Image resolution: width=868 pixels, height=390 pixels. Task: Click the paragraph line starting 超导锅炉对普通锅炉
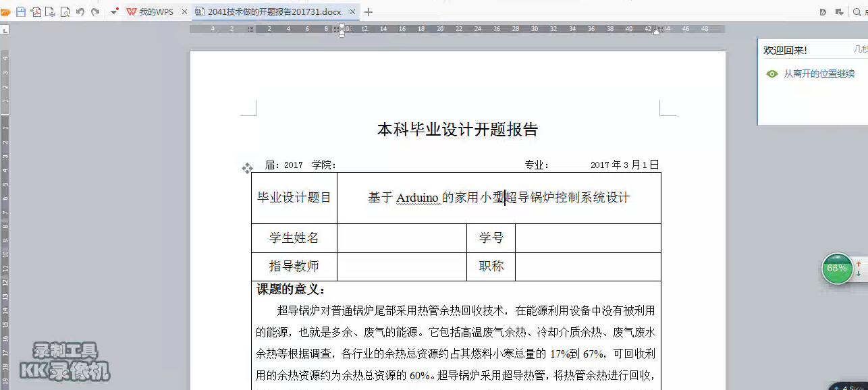pos(466,311)
